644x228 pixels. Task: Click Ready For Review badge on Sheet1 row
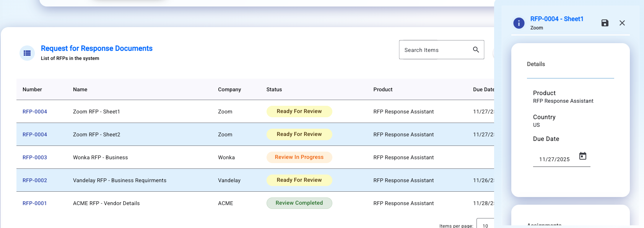click(299, 112)
